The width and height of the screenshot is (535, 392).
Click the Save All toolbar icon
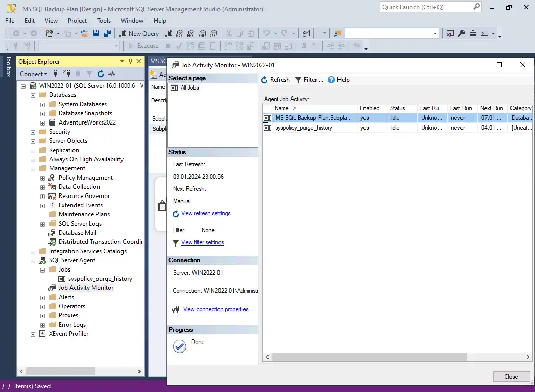point(107,33)
